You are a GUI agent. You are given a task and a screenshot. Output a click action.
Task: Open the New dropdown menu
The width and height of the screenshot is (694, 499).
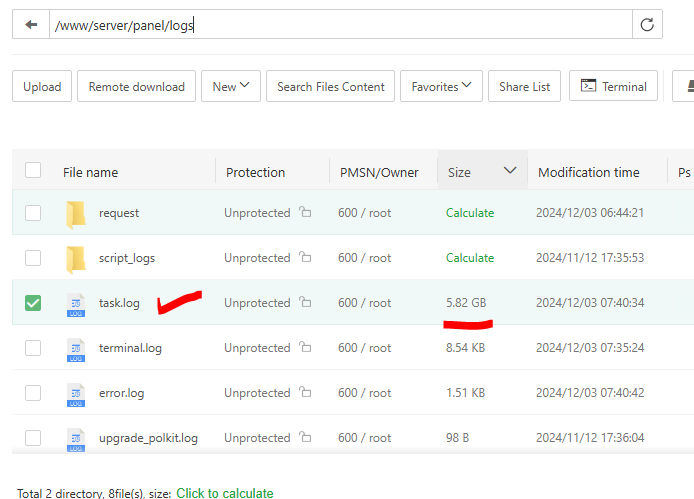point(231,86)
